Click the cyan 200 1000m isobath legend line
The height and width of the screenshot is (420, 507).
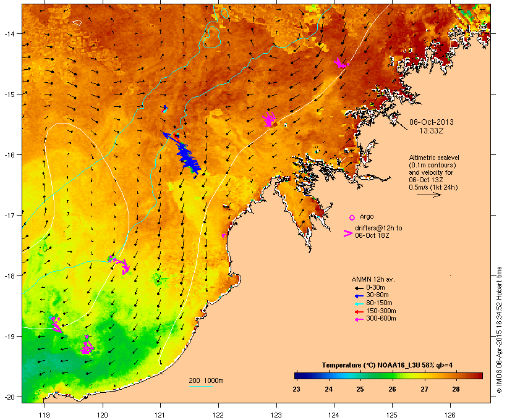[x=200, y=386]
